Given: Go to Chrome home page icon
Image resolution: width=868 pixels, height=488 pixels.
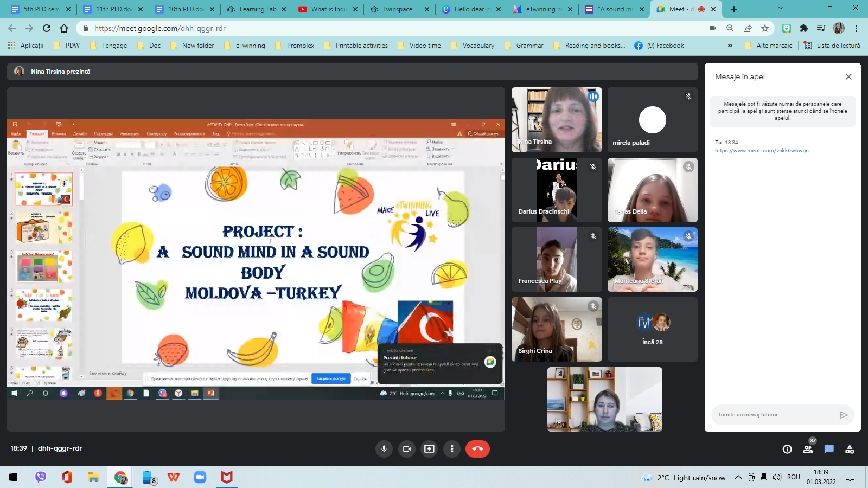Looking at the screenshot, I should [x=64, y=28].
